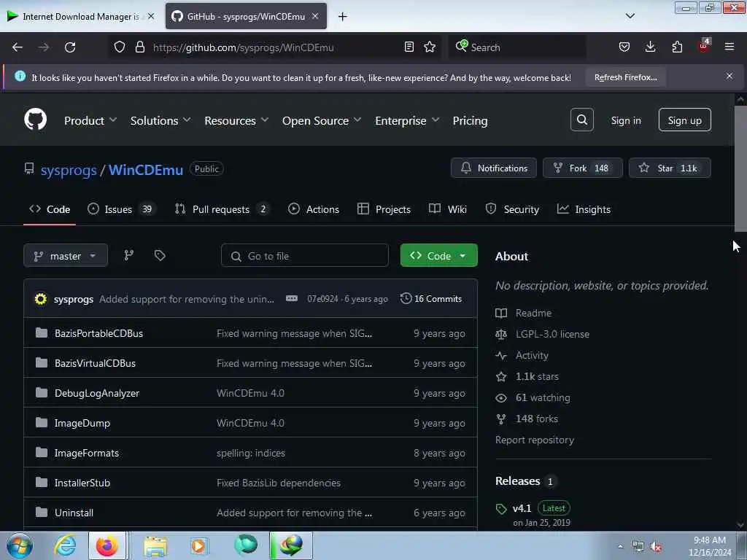Click the red extension badge icon

point(704,46)
